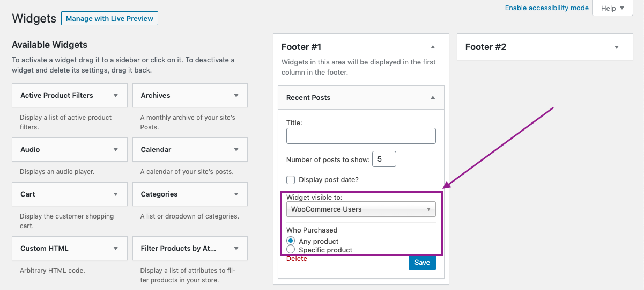Expand the Custom HTML widget arrow
Viewport: 644px width, 290px height.
(115, 249)
